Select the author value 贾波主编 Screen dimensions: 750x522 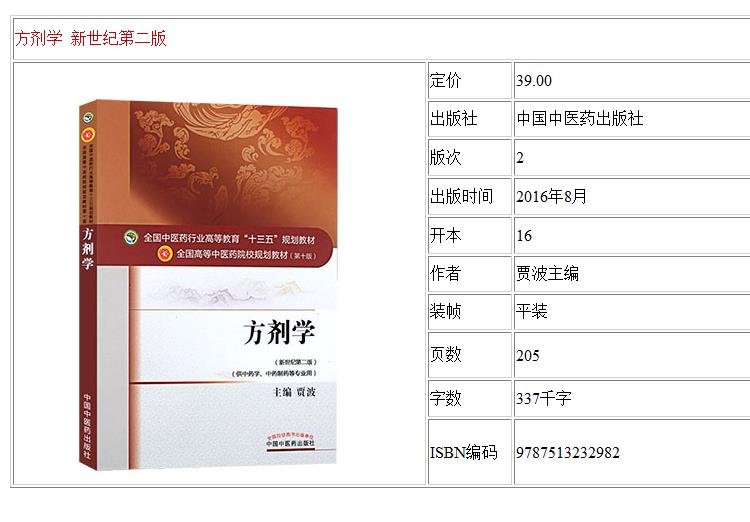547,273
